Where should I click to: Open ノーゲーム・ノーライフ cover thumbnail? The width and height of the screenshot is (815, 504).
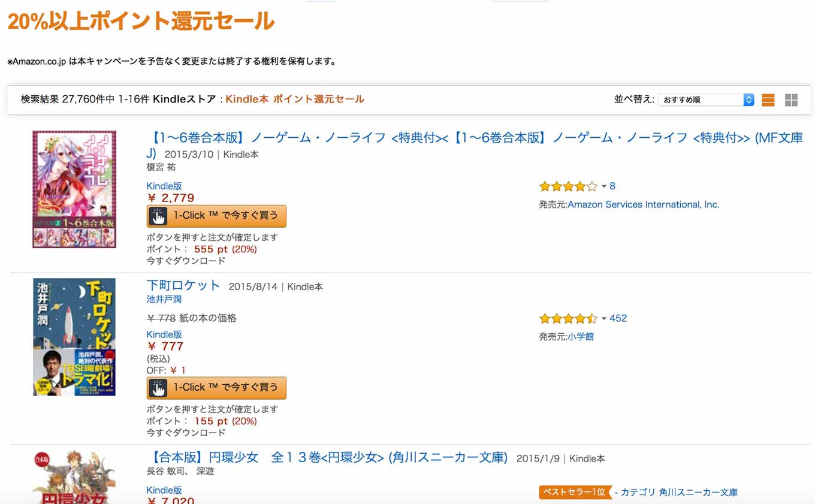74,189
